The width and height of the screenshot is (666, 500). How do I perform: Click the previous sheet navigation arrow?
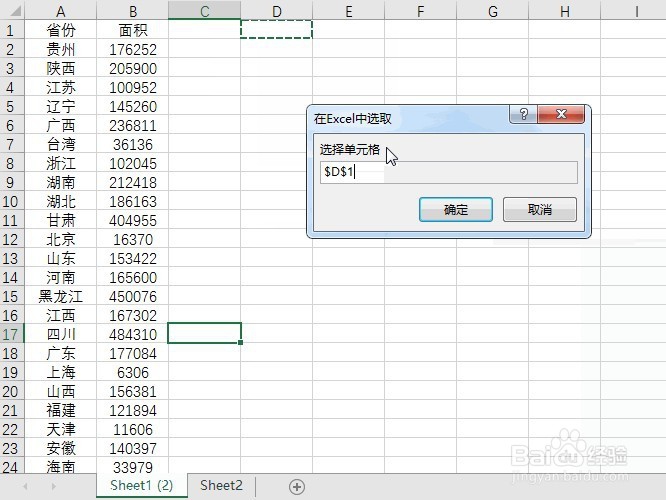point(25,486)
